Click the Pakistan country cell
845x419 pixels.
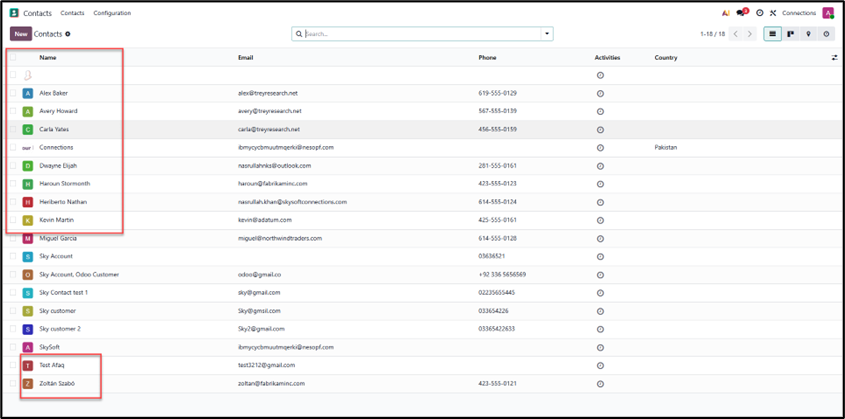pos(666,148)
